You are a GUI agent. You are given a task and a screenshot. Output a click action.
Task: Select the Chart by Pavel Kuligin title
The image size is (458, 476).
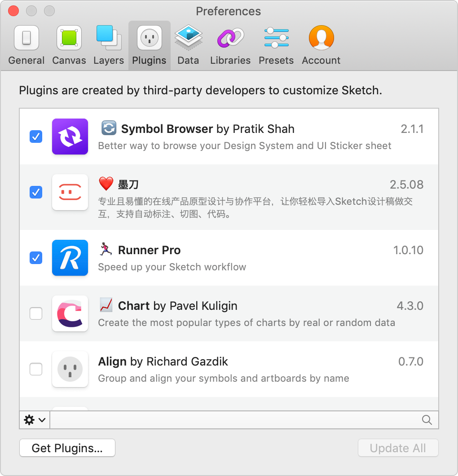click(177, 306)
